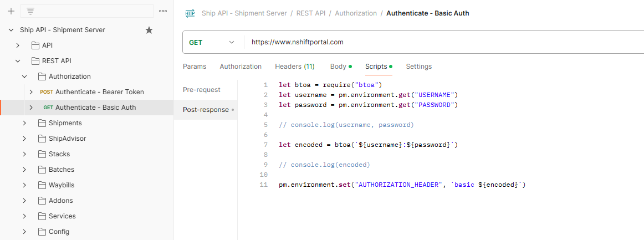This screenshot has height=240, width=644.
Task: Expand the ShipAdvisor folder
Action: (x=24, y=139)
